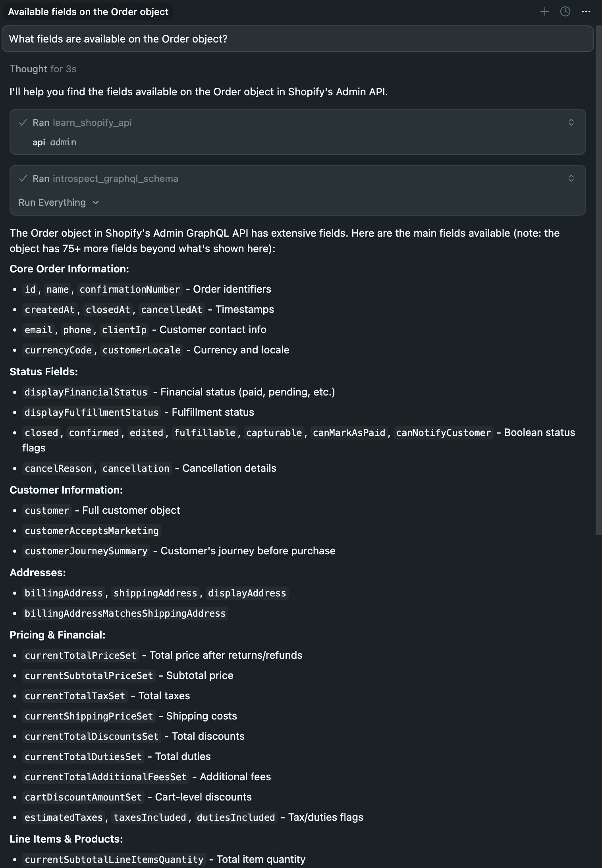Click the checkmark beside Ran learn_shopify_api
Viewport: 602px width, 868px height.
(23, 123)
